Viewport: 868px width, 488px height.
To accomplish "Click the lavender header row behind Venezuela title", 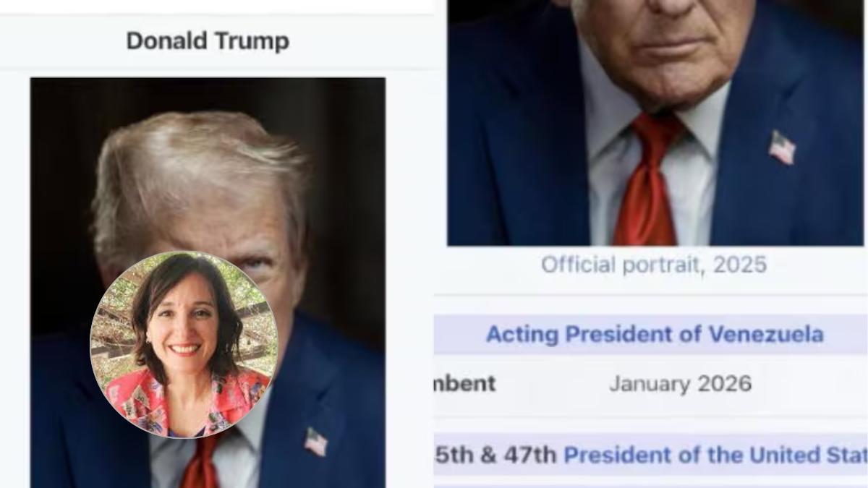I will (x=651, y=334).
